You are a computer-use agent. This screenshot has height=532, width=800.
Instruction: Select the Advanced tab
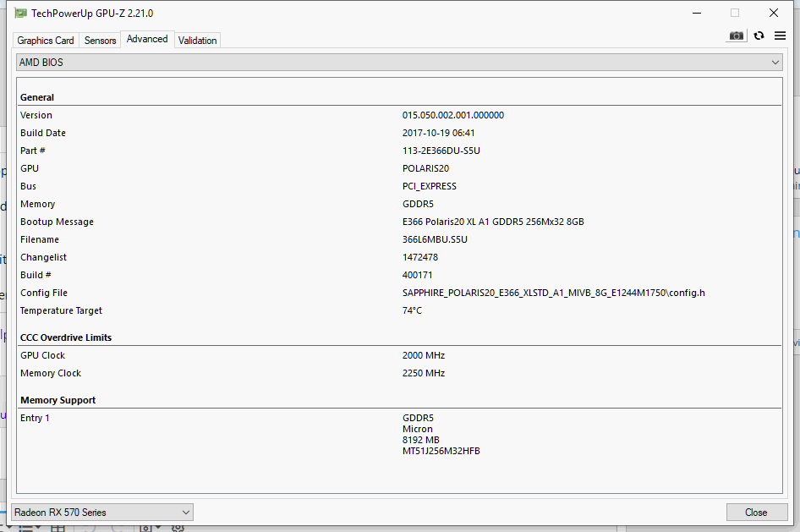pyautogui.click(x=147, y=39)
